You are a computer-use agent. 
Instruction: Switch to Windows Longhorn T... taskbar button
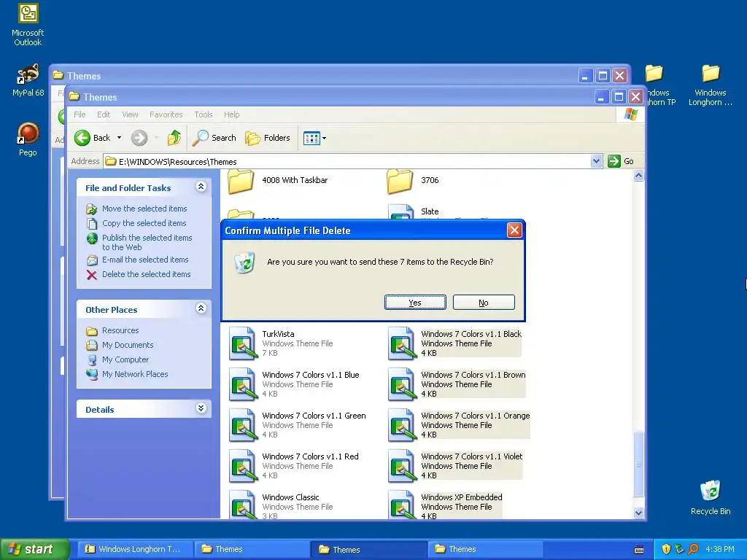[x=135, y=549]
